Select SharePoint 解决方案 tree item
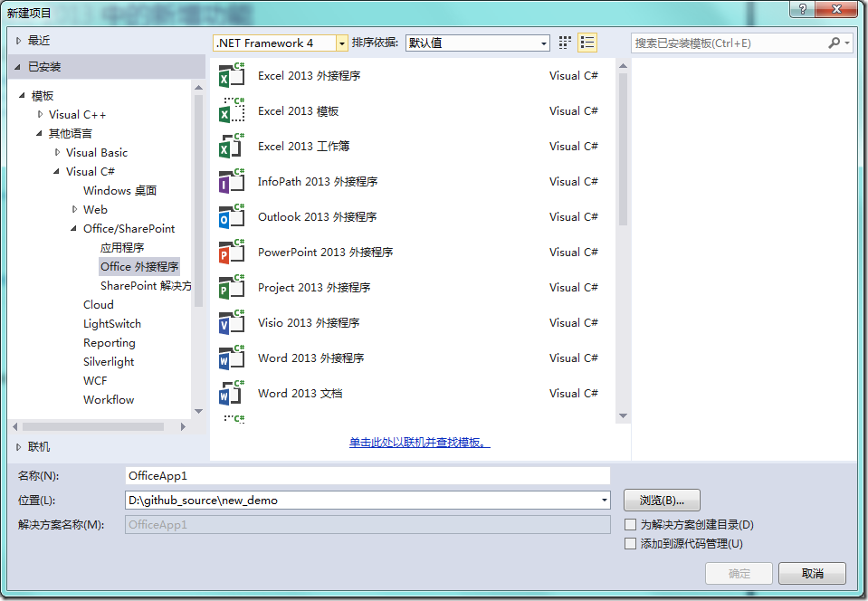868x601 pixels. coord(146,285)
